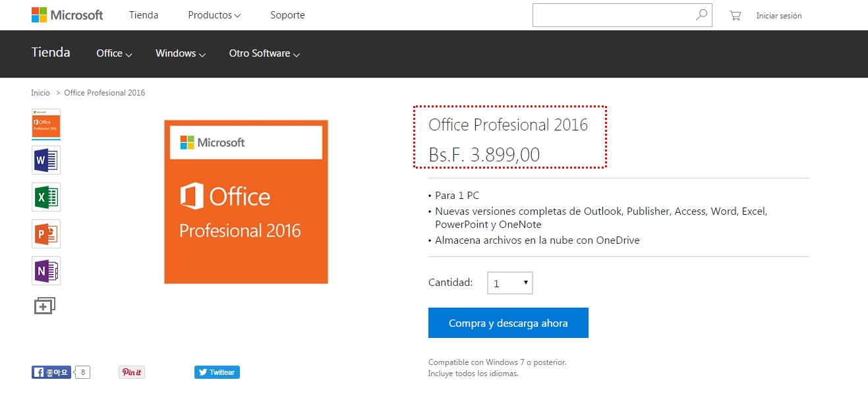
Task: Open the Windows store dropdown
Action: 181,53
